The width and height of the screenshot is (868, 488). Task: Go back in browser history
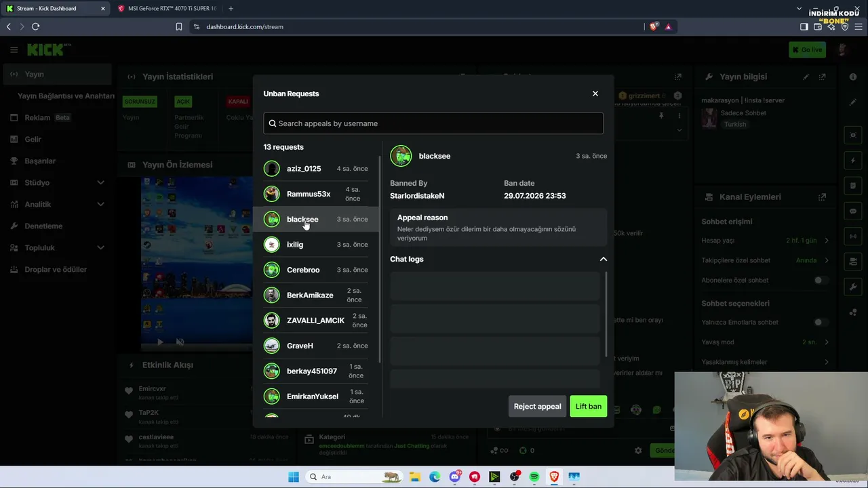click(9, 26)
